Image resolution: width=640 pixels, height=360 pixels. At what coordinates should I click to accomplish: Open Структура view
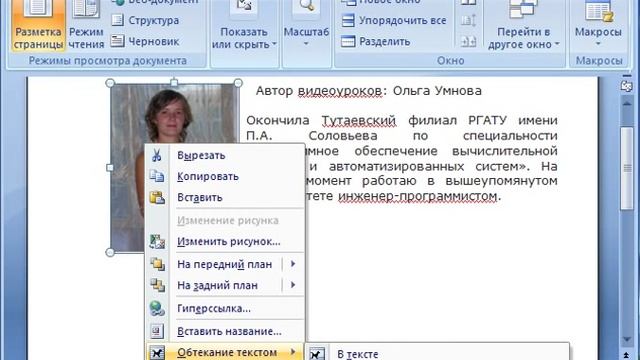145,20
